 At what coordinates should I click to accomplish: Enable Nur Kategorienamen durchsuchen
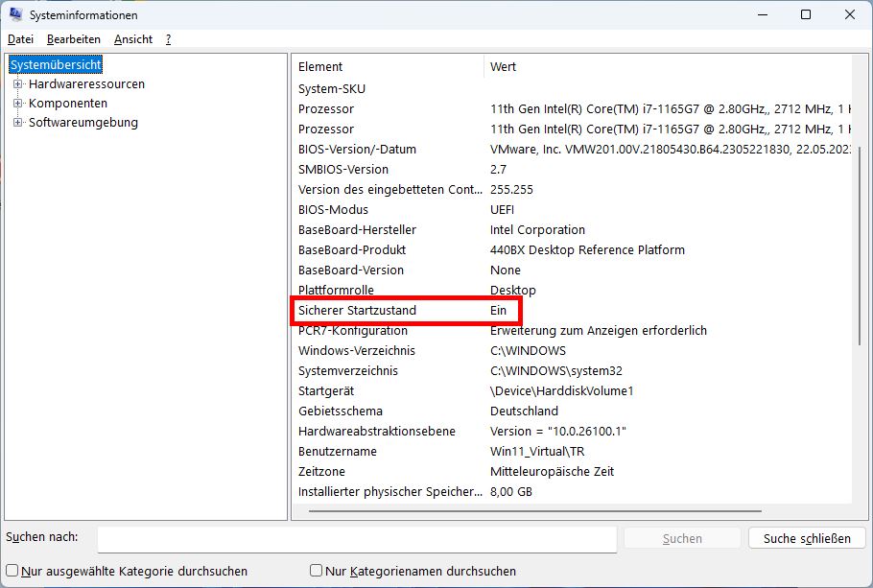pos(316,570)
